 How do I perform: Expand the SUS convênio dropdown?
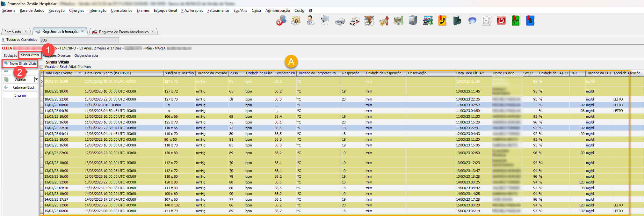coord(116,40)
